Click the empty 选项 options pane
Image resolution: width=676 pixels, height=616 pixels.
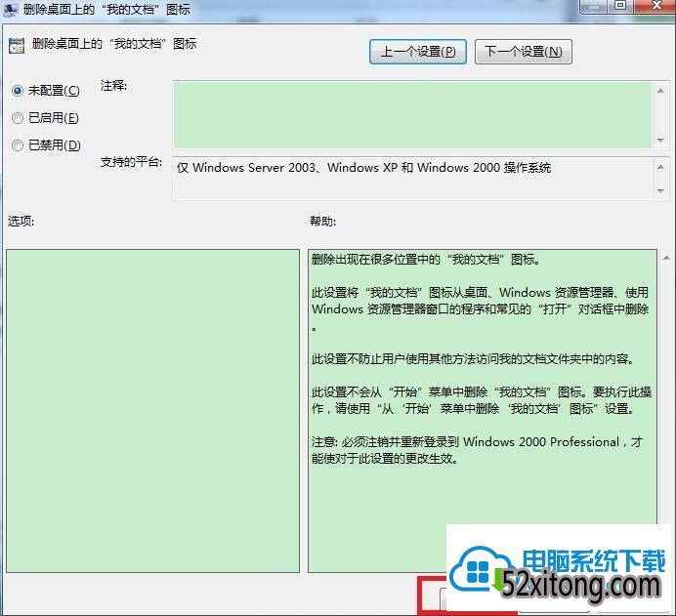pyautogui.click(x=152, y=411)
